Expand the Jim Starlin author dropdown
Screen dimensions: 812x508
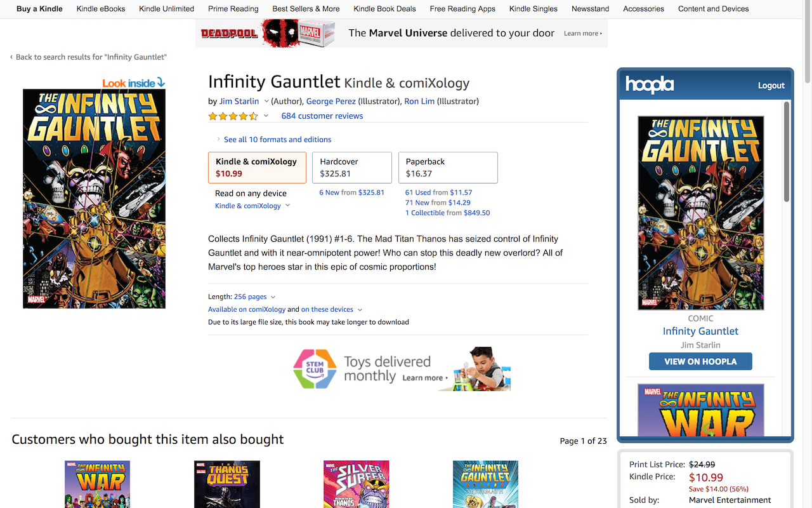(266, 102)
